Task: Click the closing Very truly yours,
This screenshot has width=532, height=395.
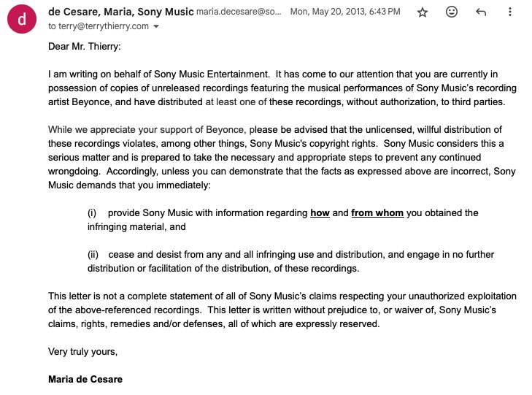Action: coord(82,352)
